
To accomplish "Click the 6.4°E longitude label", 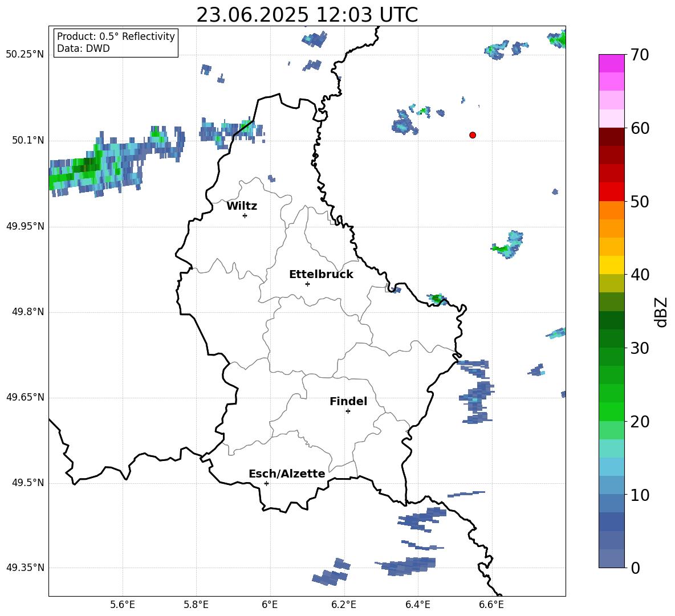I will [417, 605].
